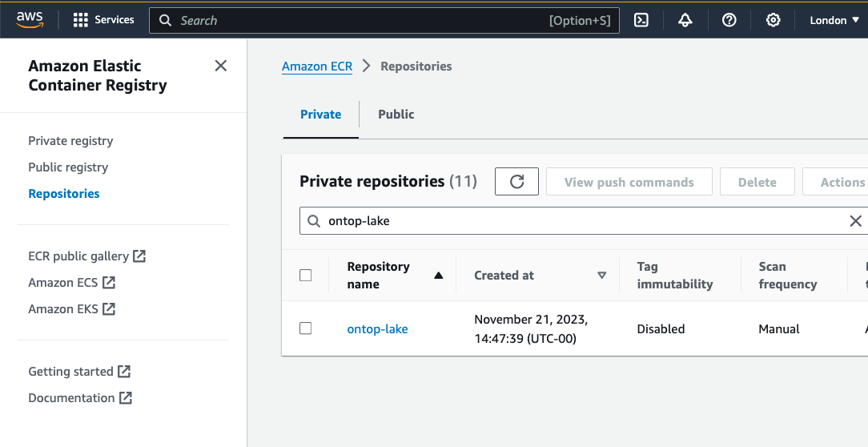Refresh the private repositories list

[516, 182]
